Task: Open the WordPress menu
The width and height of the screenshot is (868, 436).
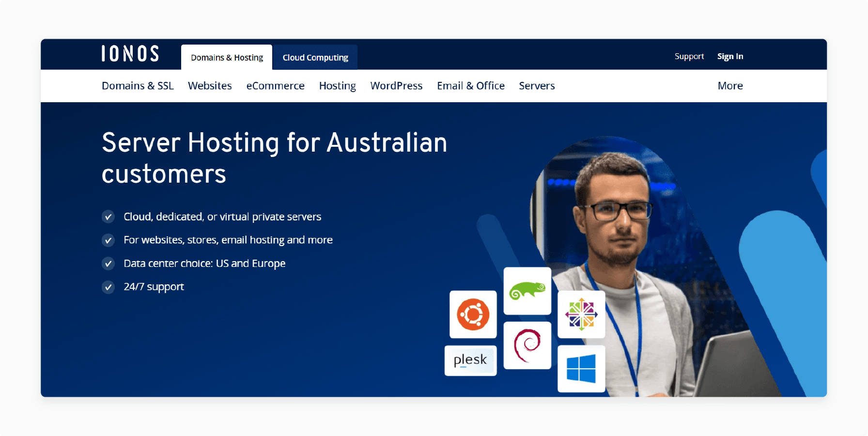Action: coord(396,86)
